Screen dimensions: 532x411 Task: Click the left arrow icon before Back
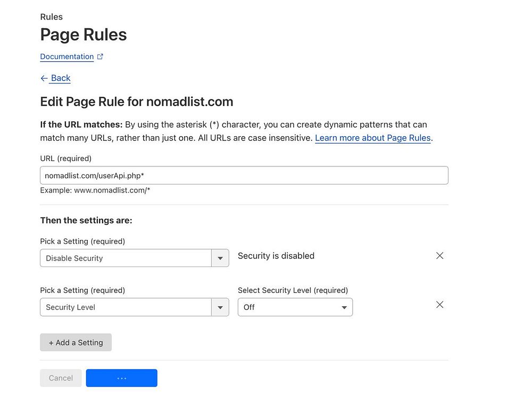click(x=44, y=78)
